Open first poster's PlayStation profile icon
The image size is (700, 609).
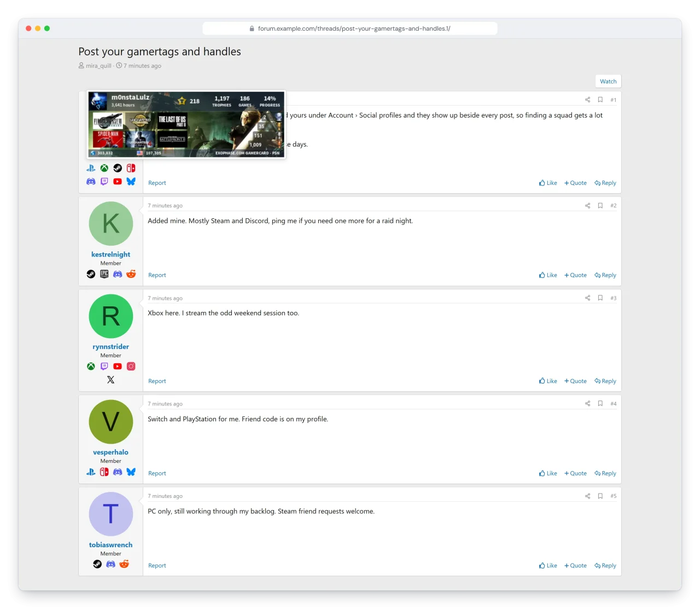[91, 168]
